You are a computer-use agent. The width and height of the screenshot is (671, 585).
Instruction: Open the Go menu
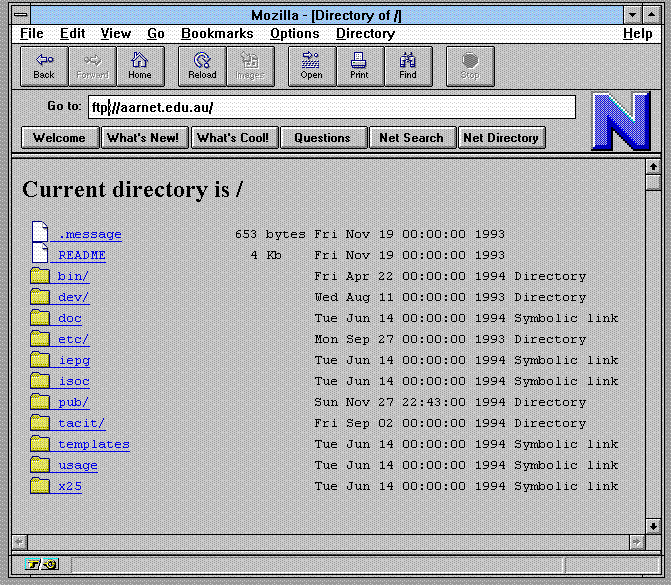click(156, 33)
